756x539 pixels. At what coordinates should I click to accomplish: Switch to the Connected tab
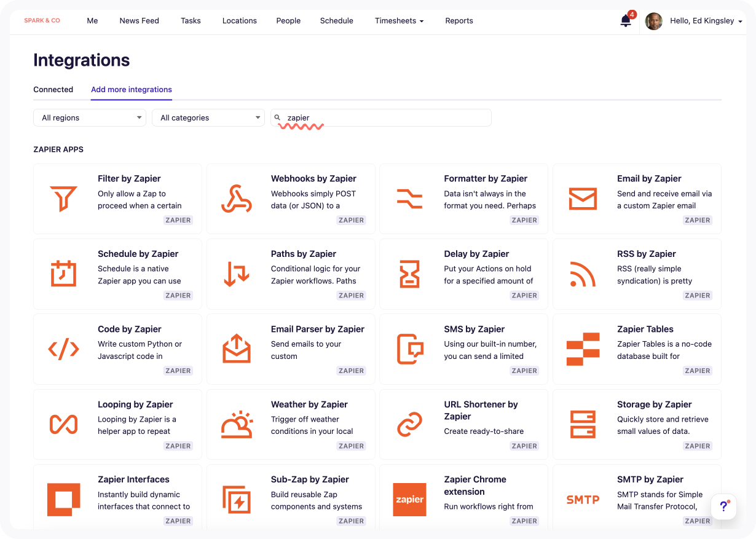pos(53,90)
